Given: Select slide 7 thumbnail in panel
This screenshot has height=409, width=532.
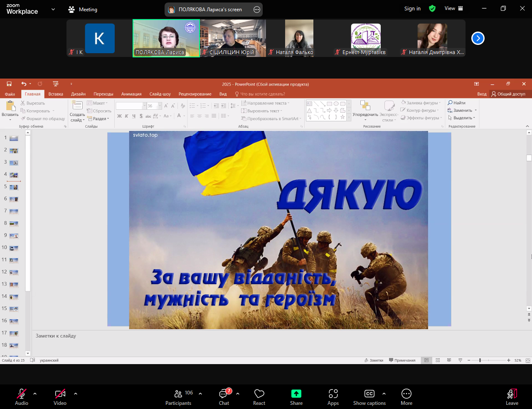Looking at the screenshot, I should point(14,212).
